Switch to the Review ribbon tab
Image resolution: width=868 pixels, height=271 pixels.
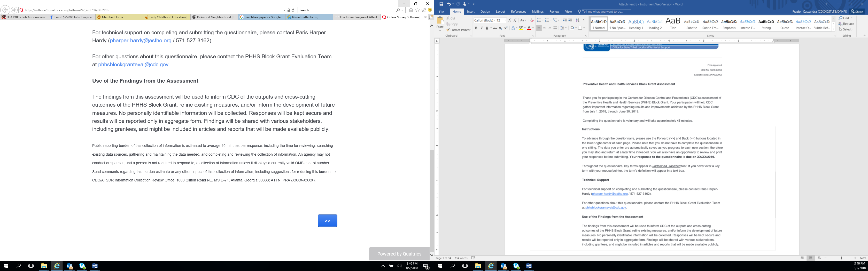coord(554,11)
